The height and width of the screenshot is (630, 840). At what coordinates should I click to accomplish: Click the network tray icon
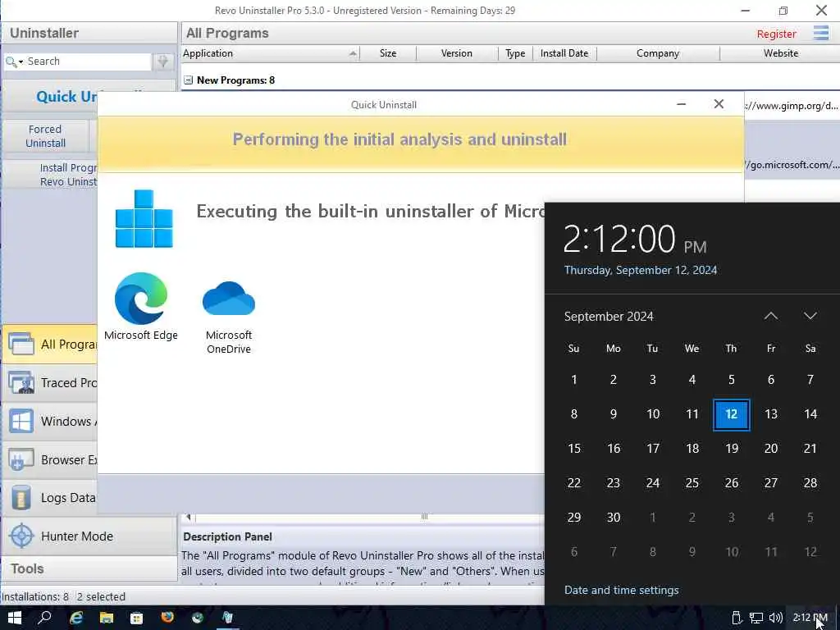[756, 618]
